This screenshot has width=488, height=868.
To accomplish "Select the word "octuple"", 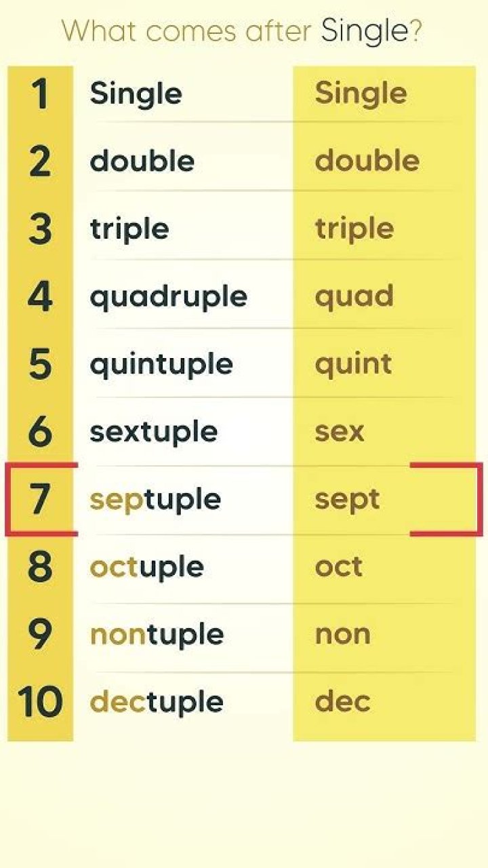I will pos(146,567).
